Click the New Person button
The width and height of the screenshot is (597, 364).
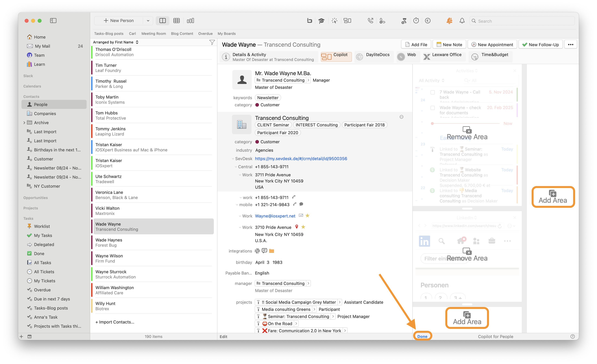pos(119,21)
